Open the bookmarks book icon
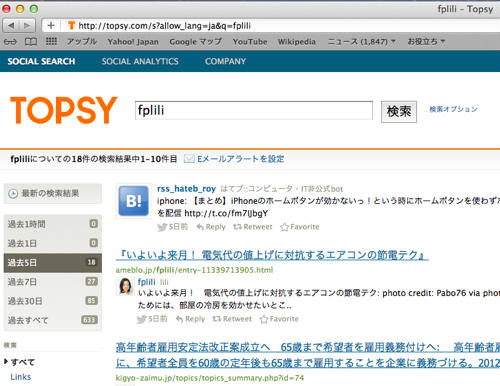This screenshot has height=386, width=500. click(31, 42)
